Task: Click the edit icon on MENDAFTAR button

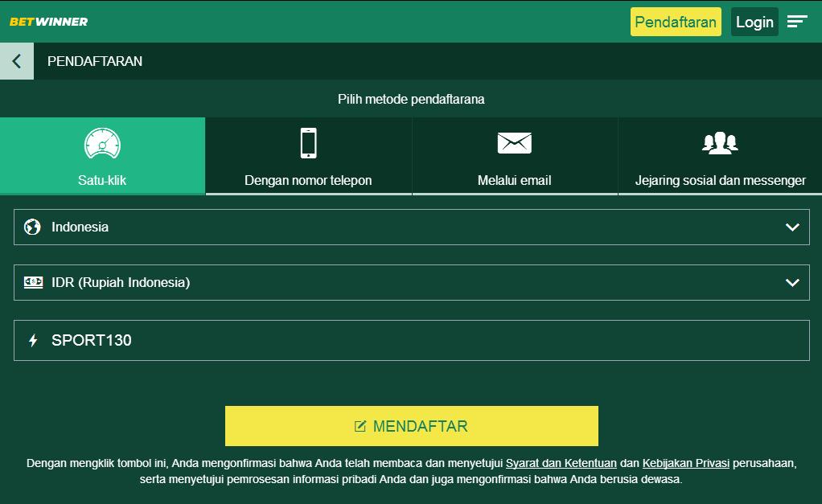Action: coord(360,426)
